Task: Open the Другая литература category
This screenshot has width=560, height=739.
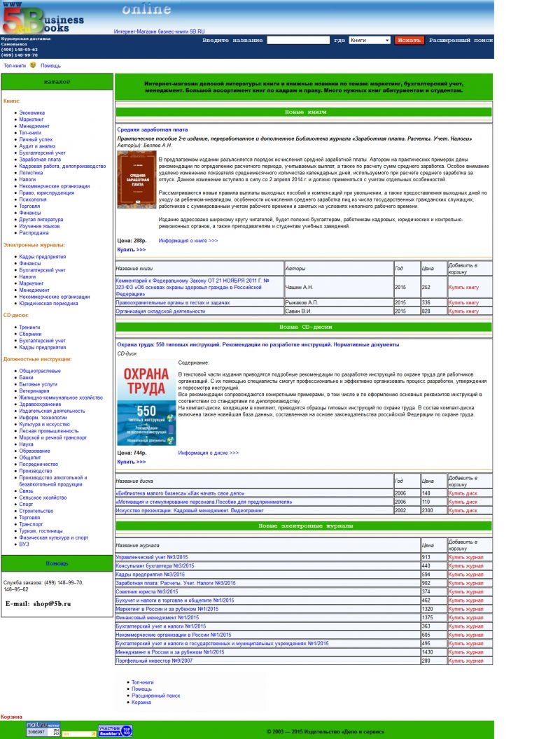Action: (41, 219)
